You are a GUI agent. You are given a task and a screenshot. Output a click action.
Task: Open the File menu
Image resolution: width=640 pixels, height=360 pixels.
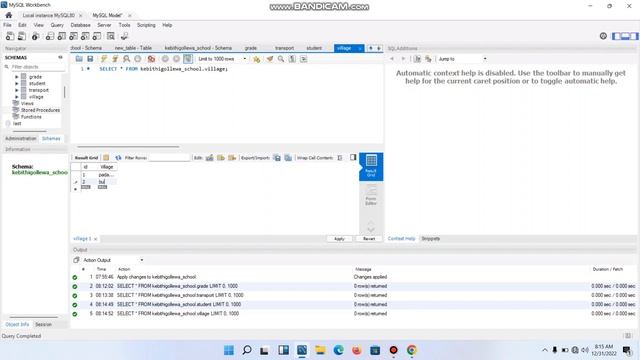(x=7, y=25)
